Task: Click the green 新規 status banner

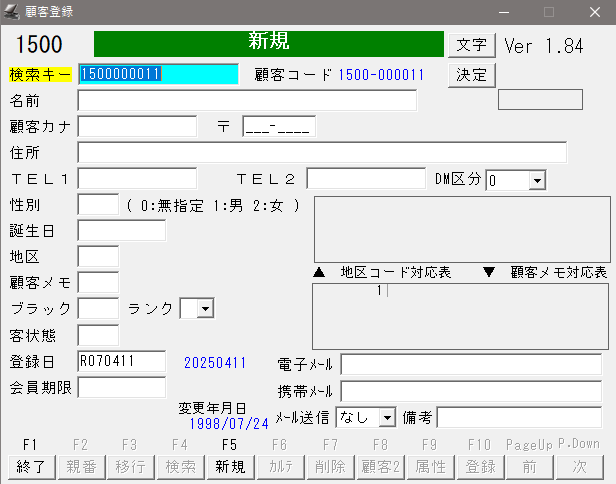Action: pyautogui.click(x=268, y=43)
